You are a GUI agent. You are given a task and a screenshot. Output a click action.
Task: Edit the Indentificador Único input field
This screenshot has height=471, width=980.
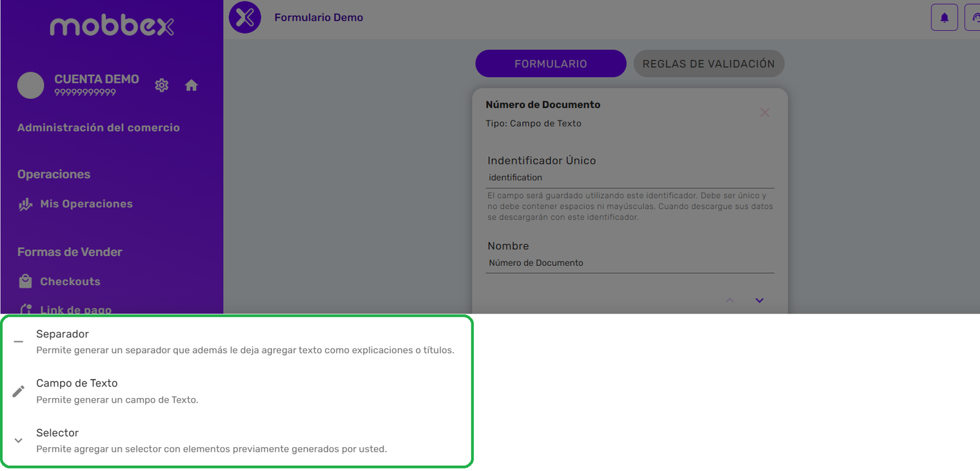630,177
